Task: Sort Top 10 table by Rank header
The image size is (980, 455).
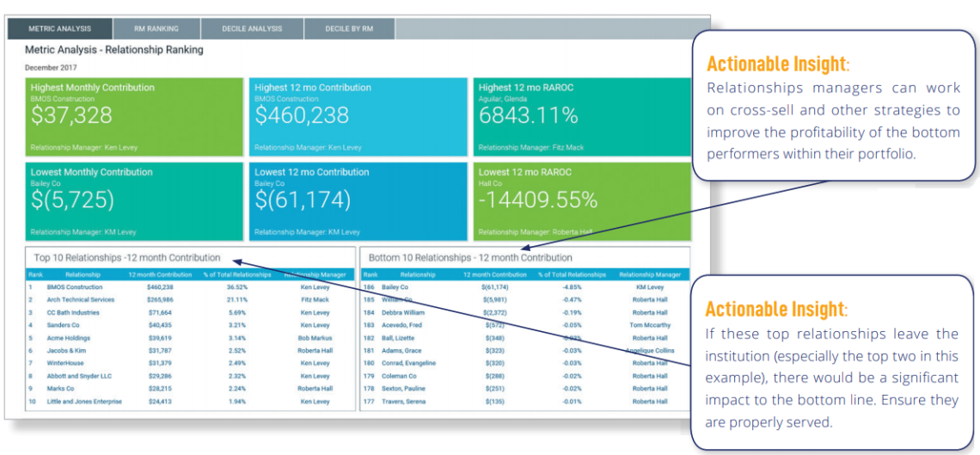Action: point(35,274)
